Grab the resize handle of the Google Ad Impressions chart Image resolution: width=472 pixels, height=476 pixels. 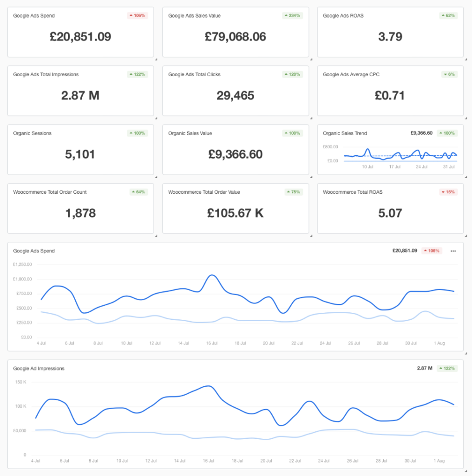[465, 471]
